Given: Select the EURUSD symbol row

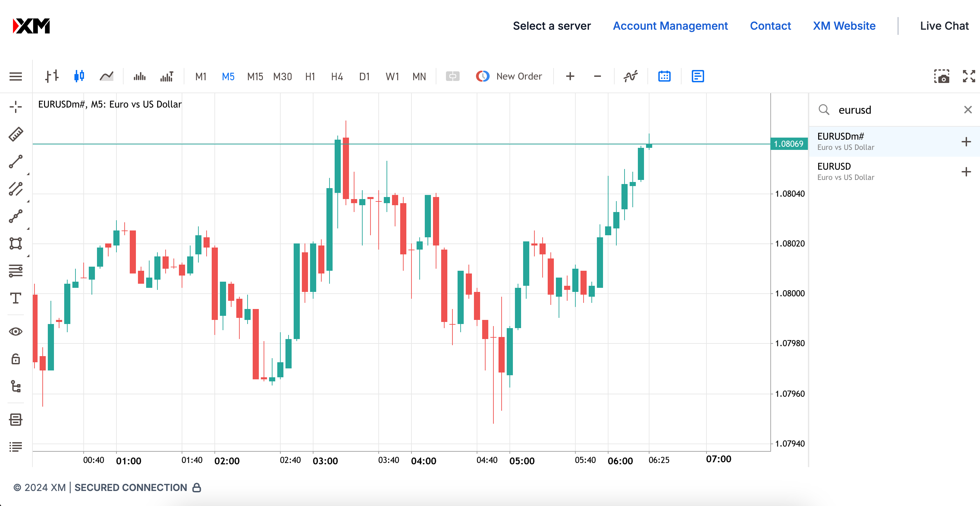Looking at the screenshot, I should click(894, 172).
